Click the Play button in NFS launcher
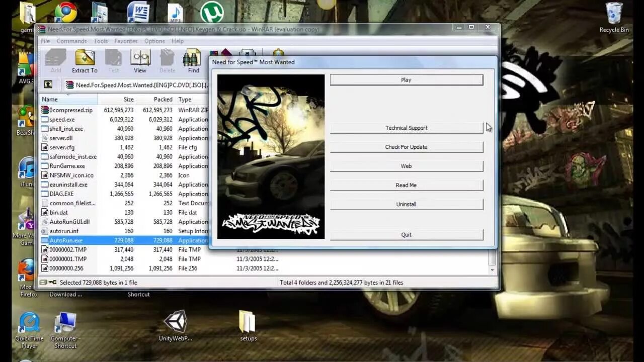 (x=407, y=80)
